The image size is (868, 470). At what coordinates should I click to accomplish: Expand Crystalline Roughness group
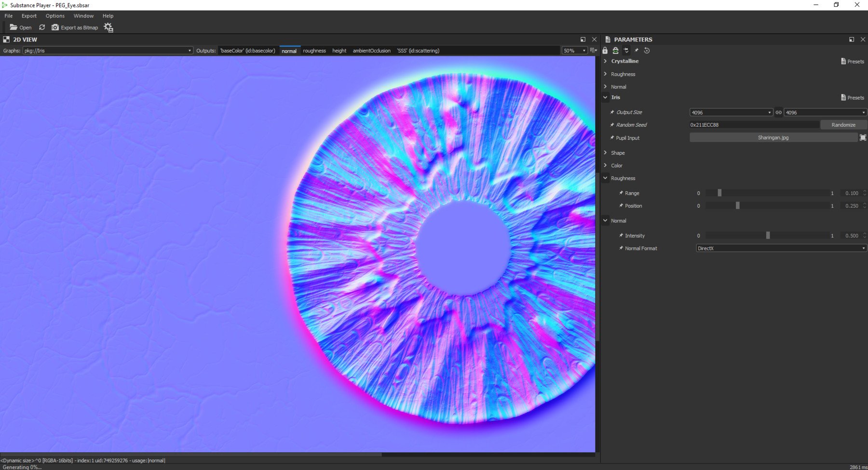point(605,74)
